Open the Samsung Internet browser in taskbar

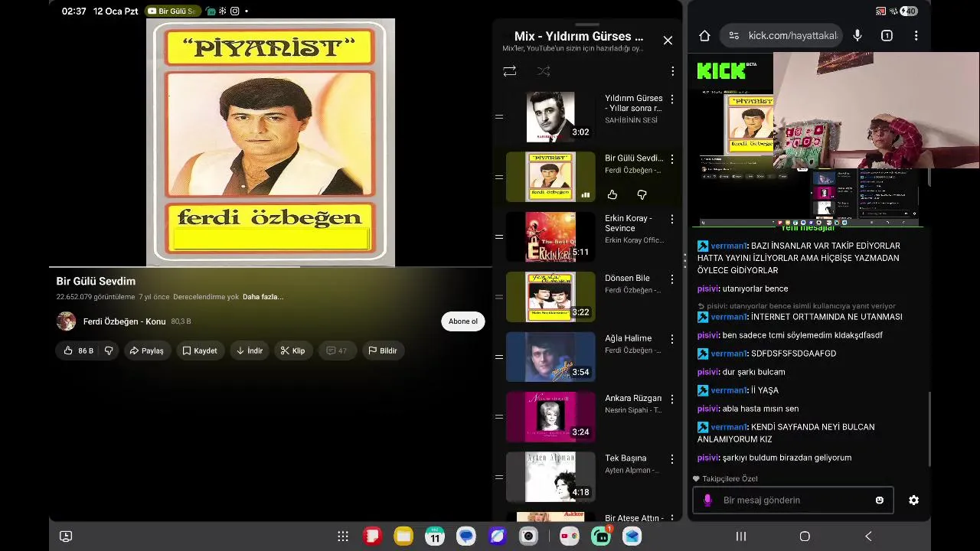click(497, 536)
